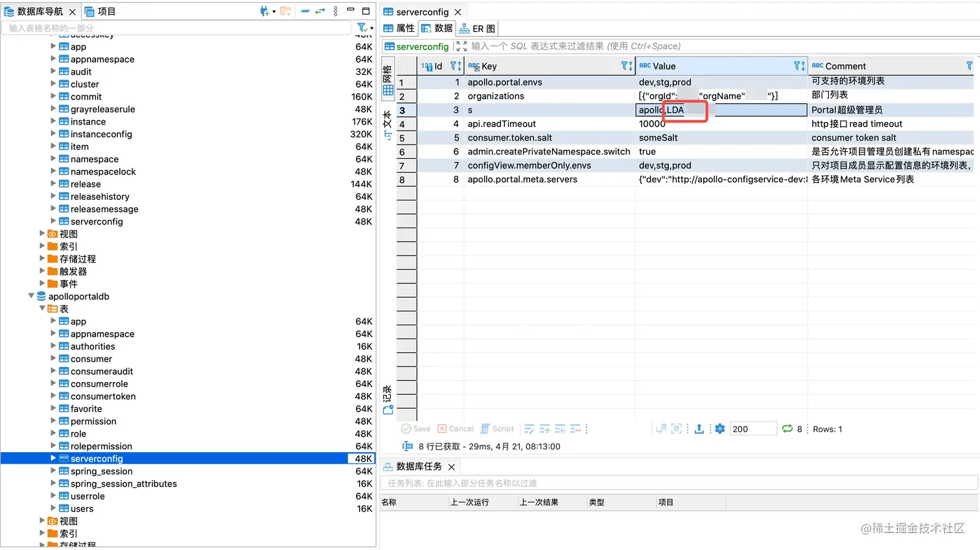980x550 pixels.
Task: Switch to text view on side strip
Action: (x=388, y=125)
